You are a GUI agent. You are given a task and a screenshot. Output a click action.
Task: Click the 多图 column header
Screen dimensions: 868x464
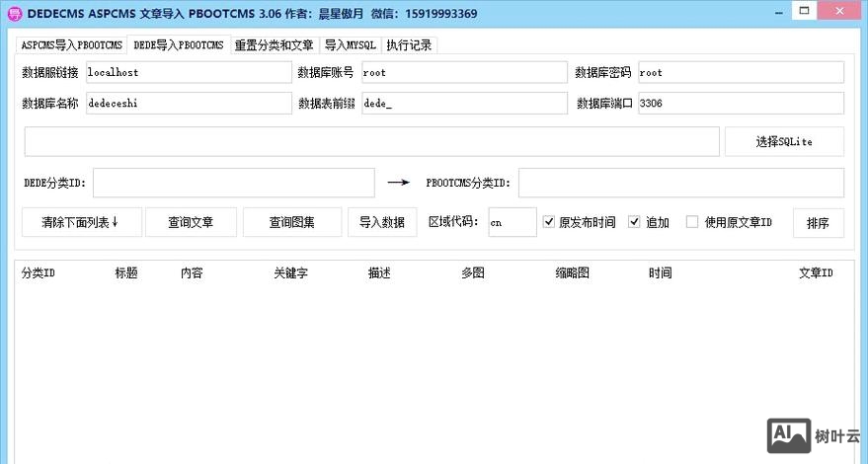click(x=473, y=273)
